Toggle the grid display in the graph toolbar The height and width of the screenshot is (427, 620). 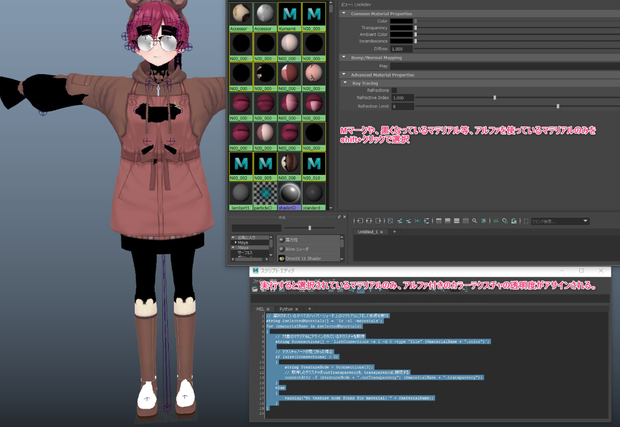tap(496, 221)
